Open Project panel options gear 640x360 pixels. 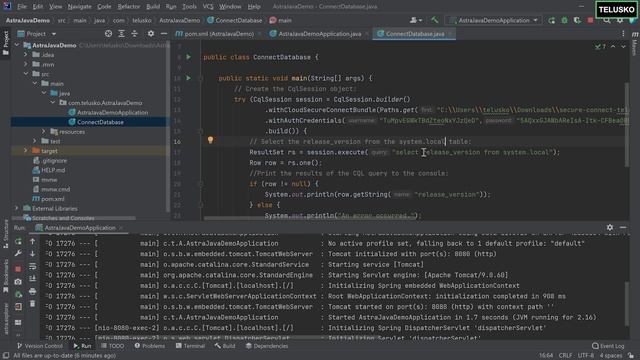point(151,34)
